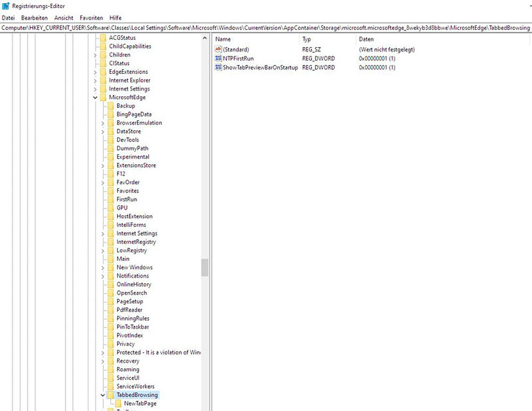Viewport: 532px width, 411px height.
Task: Expand the BrowserEmulation key
Action: click(x=103, y=123)
